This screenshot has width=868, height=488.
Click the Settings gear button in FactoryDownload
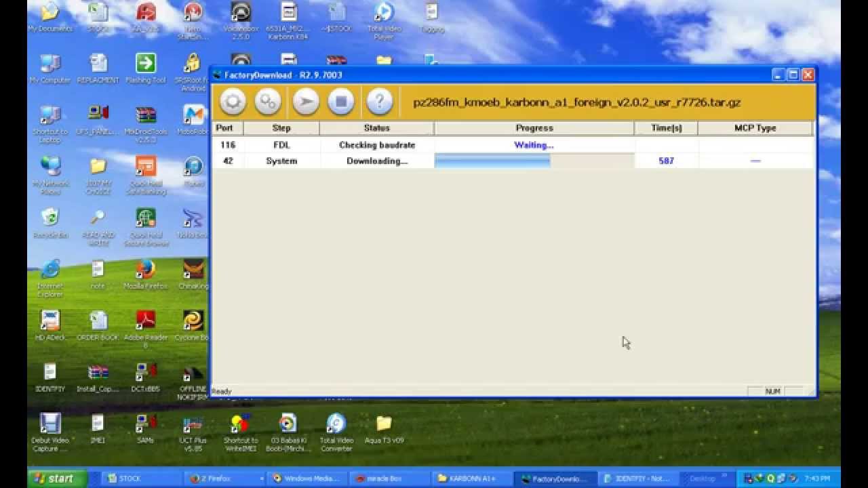[x=233, y=102]
